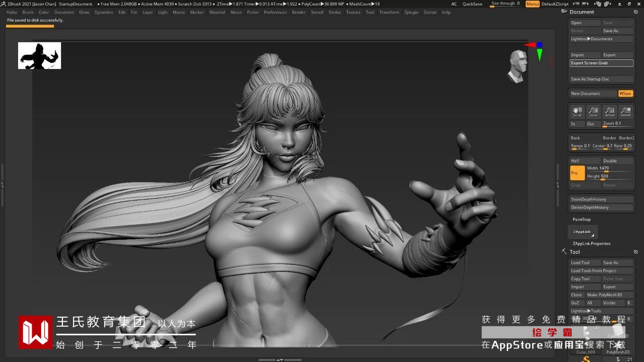Click StoreDepthHistory button
The width and height of the screenshot is (644, 362).
tap(601, 199)
